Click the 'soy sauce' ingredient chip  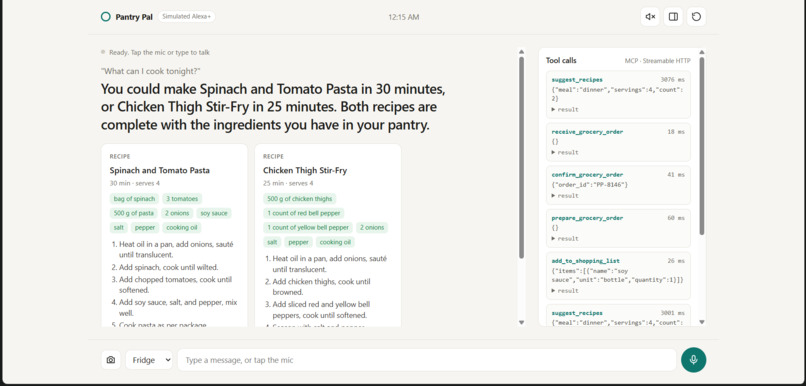coord(214,213)
